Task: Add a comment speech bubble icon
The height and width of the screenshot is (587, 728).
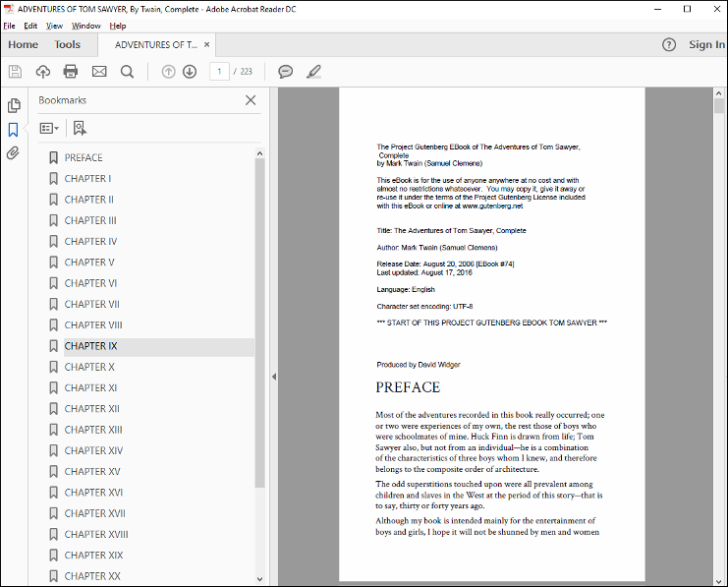Action: [285, 72]
